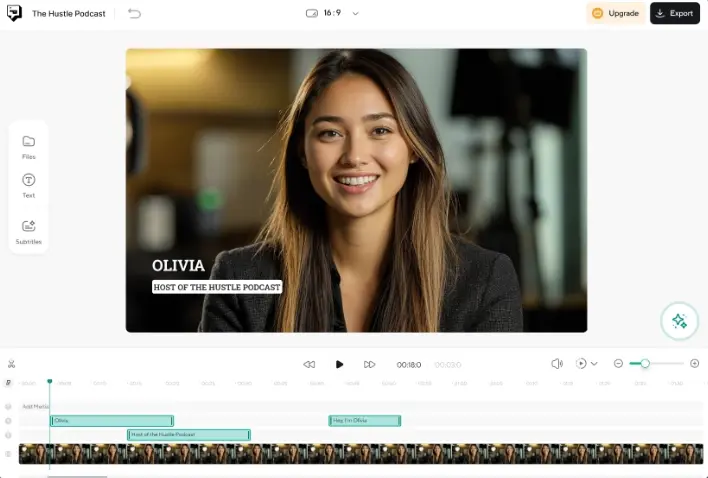Click the Upgrade button
This screenshot has width=708, height=478.
point(616,14)
